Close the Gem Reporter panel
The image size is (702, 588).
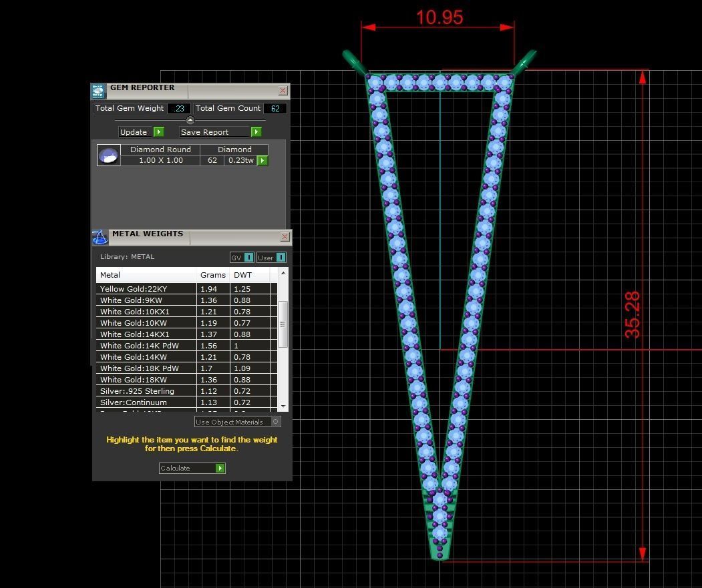283,91
